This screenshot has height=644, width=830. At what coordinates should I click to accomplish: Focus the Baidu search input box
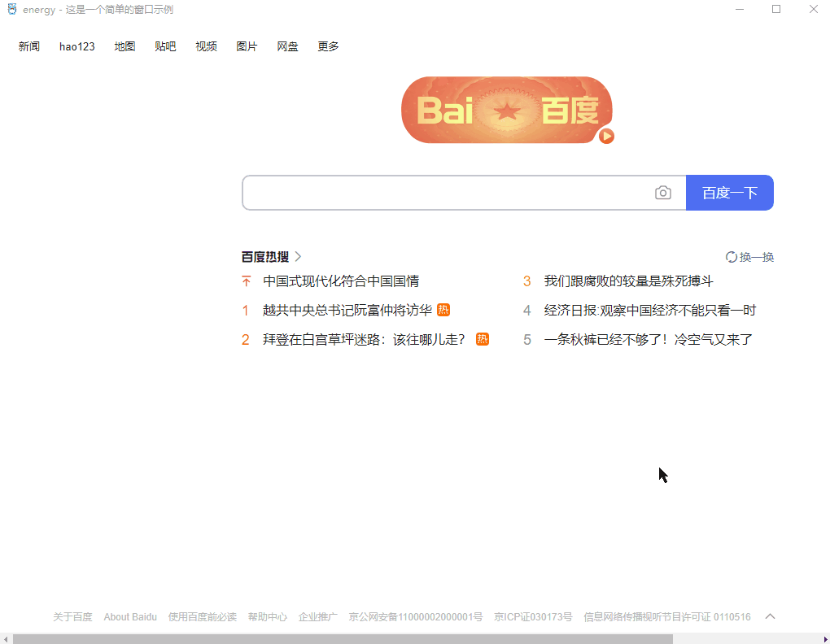click(448, 193)
